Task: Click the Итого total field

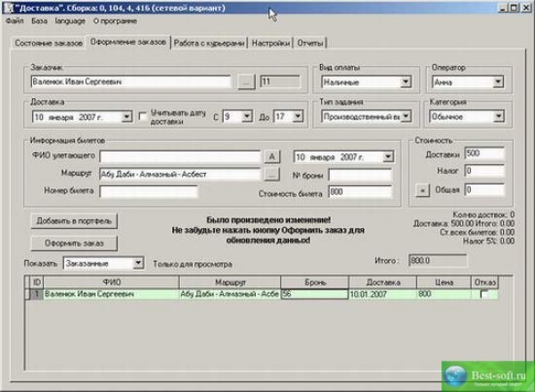Action: click(438, 261)
